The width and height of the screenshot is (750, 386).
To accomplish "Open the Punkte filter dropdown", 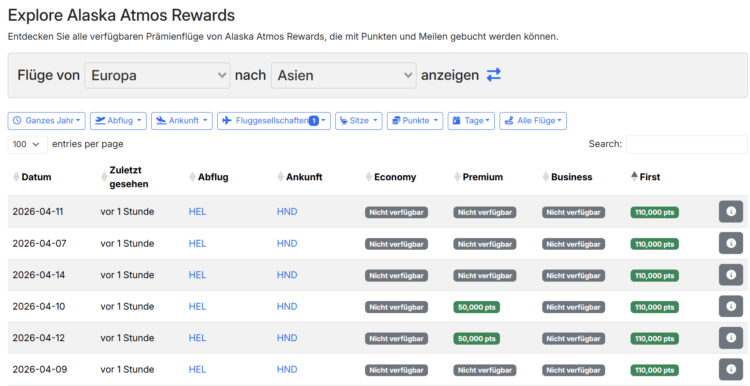I will click(x=415, y=121).
